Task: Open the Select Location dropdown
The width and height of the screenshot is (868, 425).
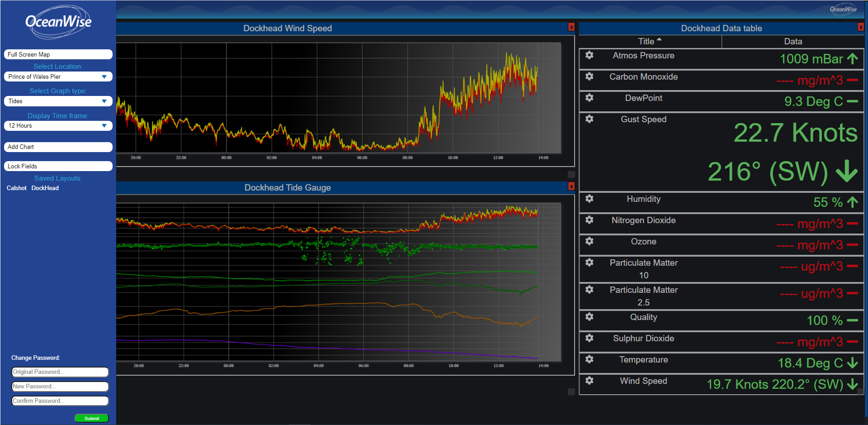Action: pos(58,77)
